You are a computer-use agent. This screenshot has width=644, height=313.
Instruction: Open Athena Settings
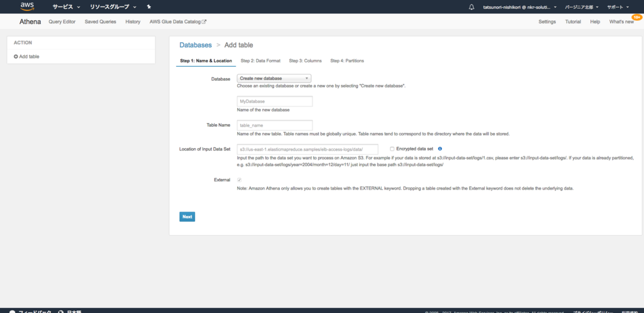click(547, 22)
